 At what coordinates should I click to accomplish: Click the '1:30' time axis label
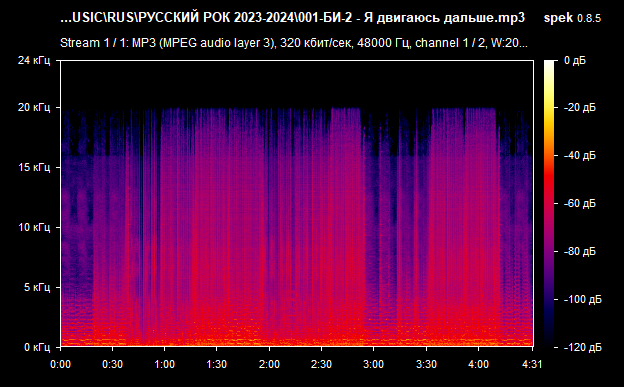(217, 364)
